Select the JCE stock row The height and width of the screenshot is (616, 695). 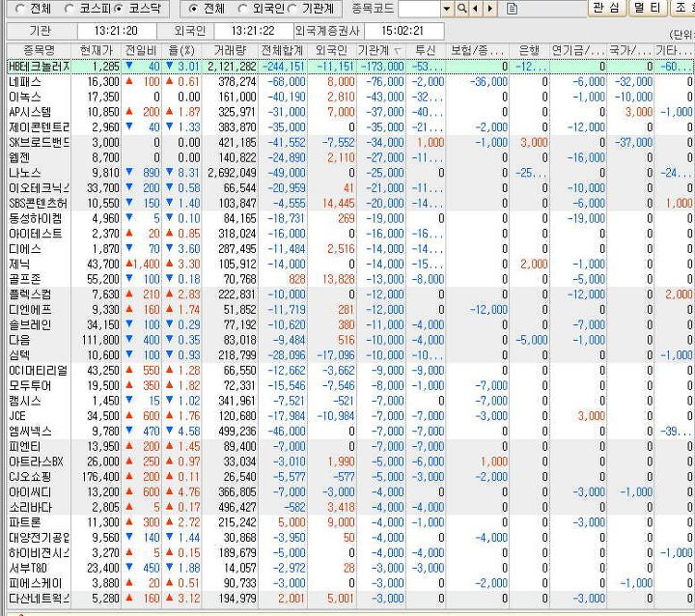tap(350, 416)
